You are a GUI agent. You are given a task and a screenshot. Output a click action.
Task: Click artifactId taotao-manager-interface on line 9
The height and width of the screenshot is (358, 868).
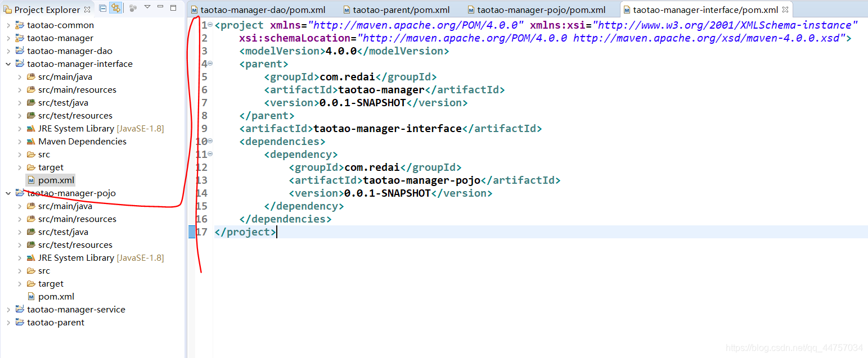click(388, 129)
